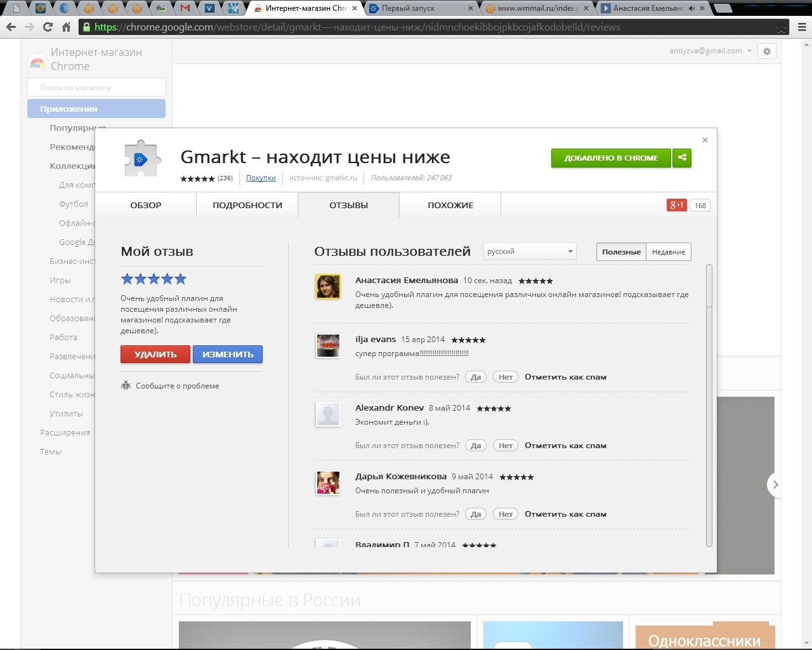The image size is (812, 650).
Task: Delete my review with УДАЛИТЬ button
Action: [x=155, y=354]
